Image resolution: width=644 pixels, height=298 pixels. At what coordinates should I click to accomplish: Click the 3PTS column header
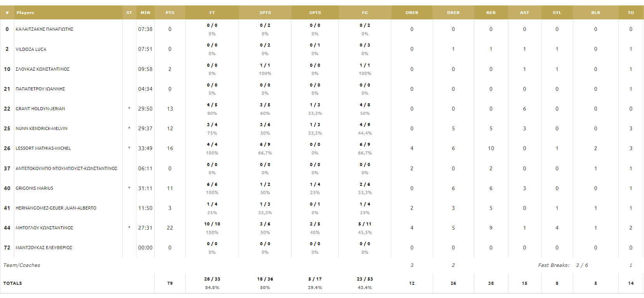click(315, 12)
